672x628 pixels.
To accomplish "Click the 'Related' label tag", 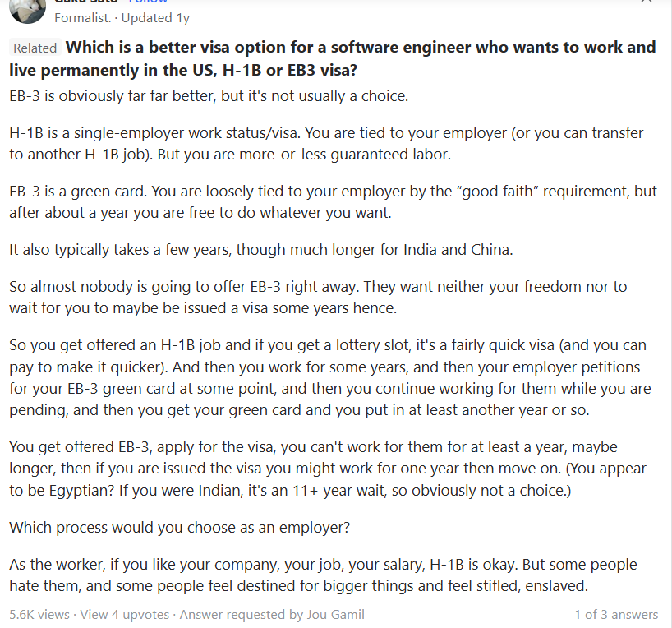I will point(35,48).
